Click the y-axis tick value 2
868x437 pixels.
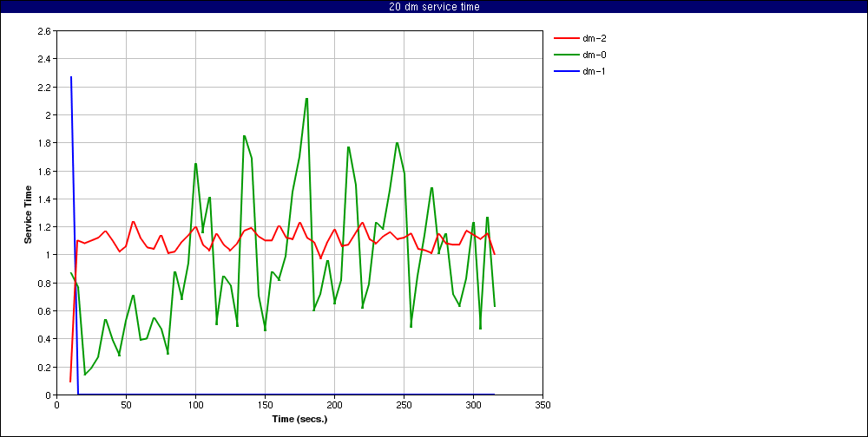click(x=49, y=115)
